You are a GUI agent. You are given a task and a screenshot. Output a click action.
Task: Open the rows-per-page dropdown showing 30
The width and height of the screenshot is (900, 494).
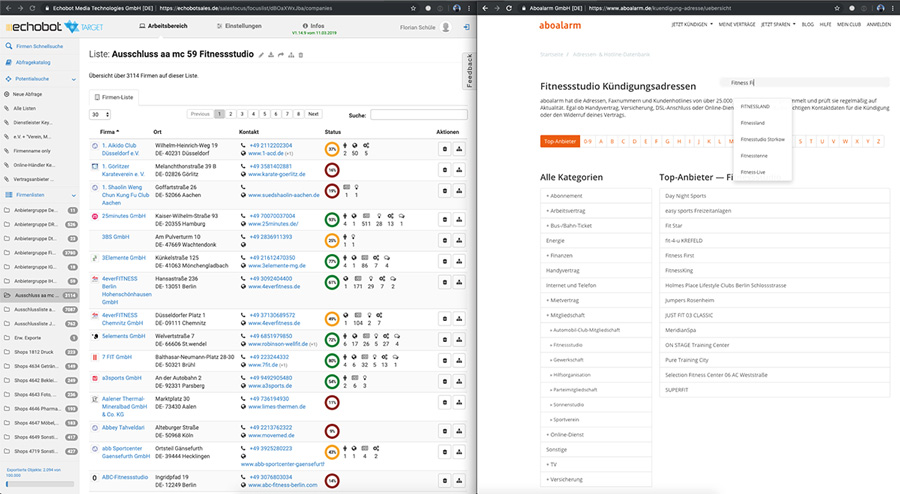99,115
